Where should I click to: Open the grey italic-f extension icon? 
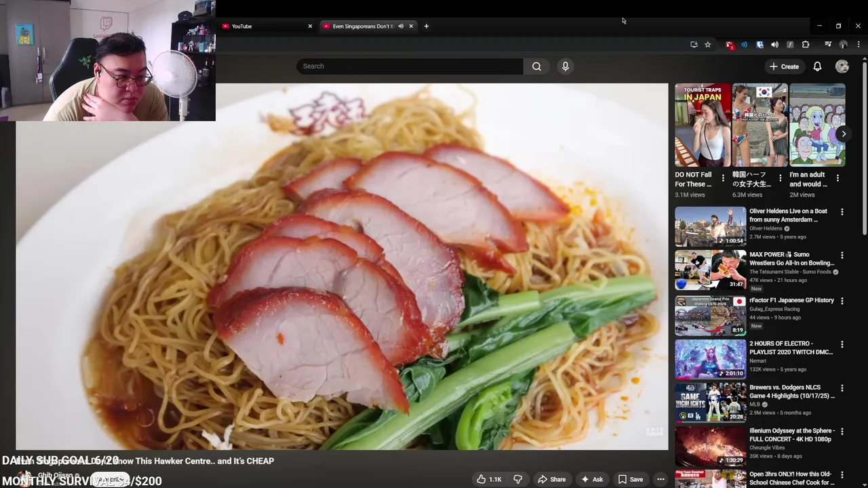click(x=790, y=45)
